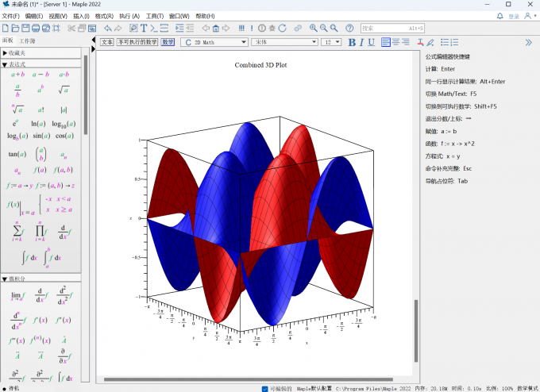Viewport: 540px width, 392px height.
Task: Open help with the question mark icon
Action: tap(349, 29)
